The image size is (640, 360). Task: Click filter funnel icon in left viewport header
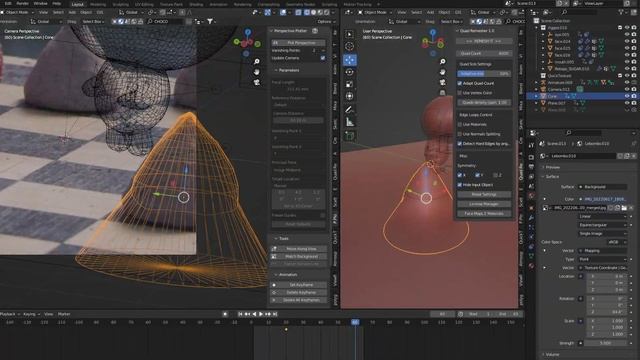(x=210, y=21)
